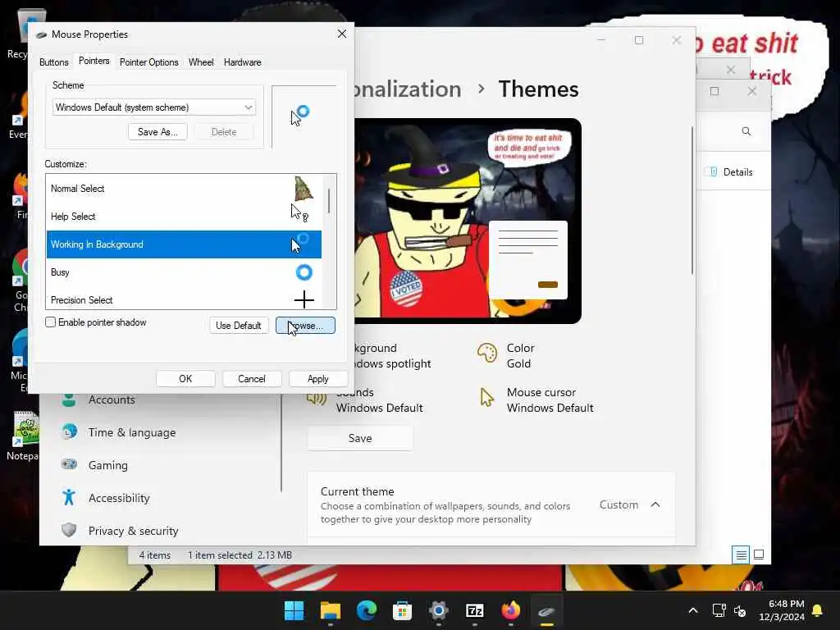Click the search icon in File Explorer

click(746, 131)
